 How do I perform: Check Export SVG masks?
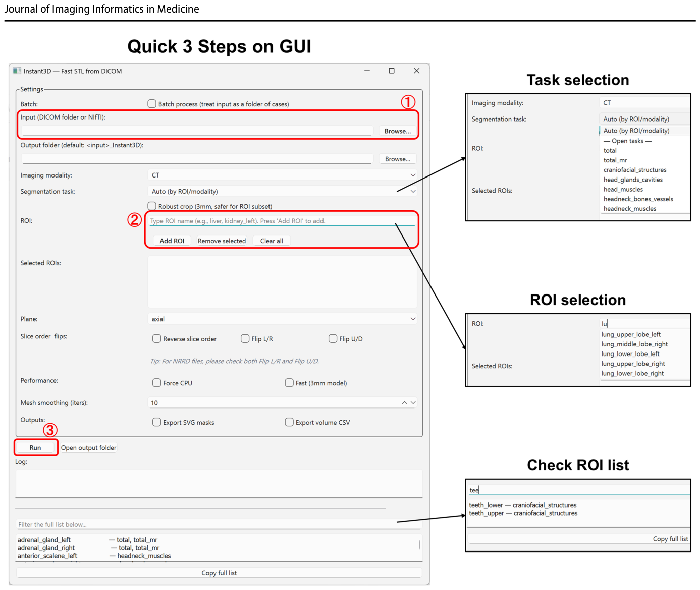tap(157, 422)
